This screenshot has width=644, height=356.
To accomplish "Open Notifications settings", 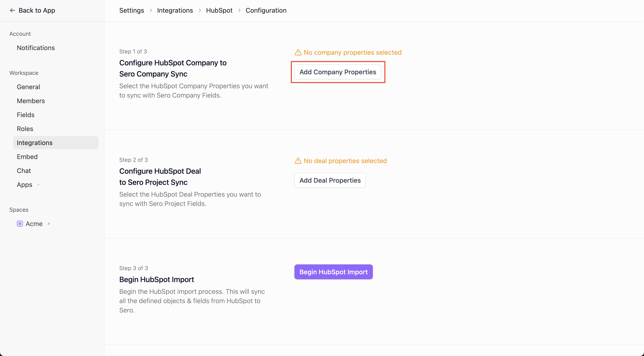I will pos(36,48).
